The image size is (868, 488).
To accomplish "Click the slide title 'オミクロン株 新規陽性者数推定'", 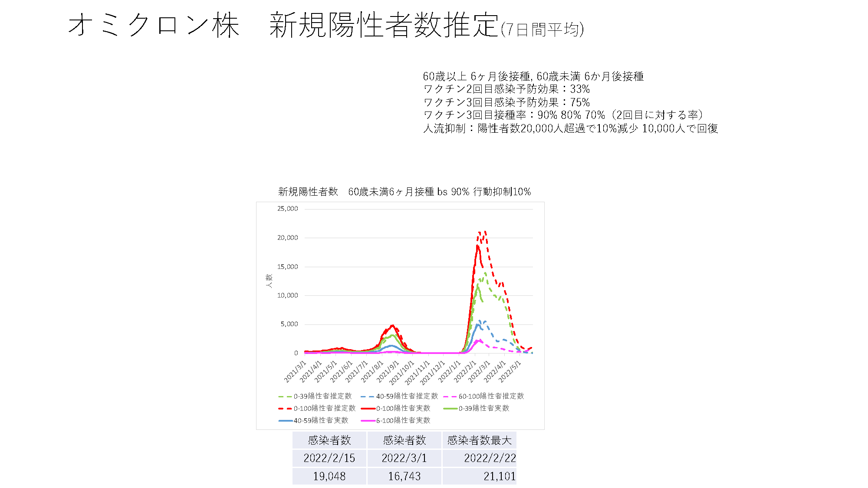I will click(283, 25).
